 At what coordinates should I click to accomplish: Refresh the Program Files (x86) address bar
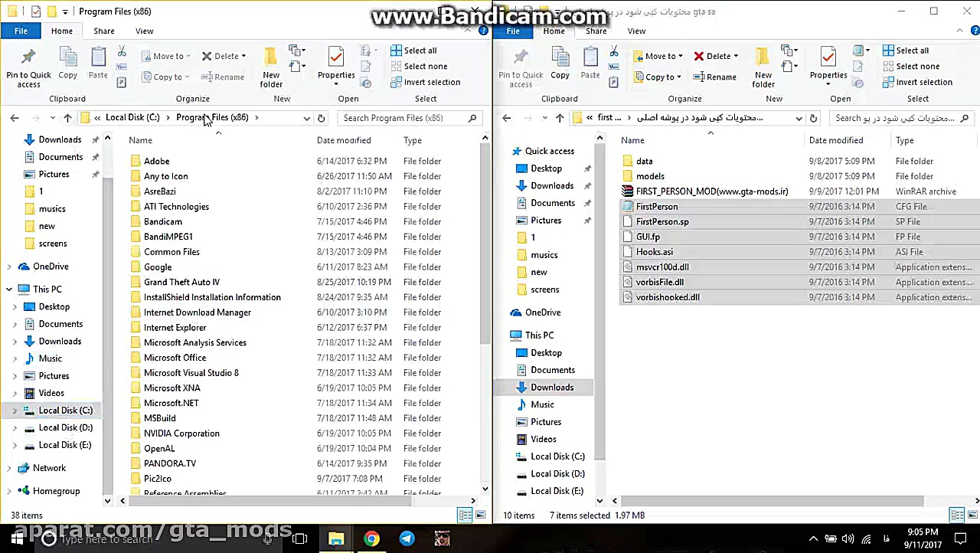(322, 118)
